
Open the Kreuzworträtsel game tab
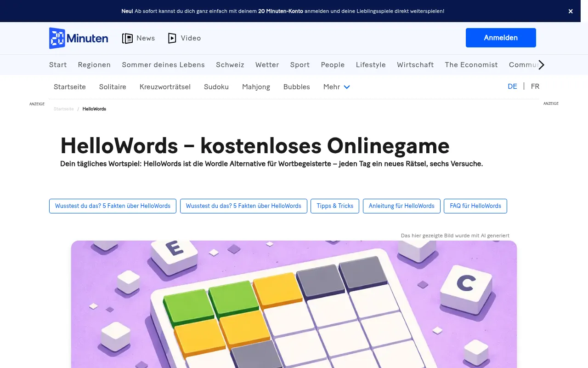[x=165, y=87]
